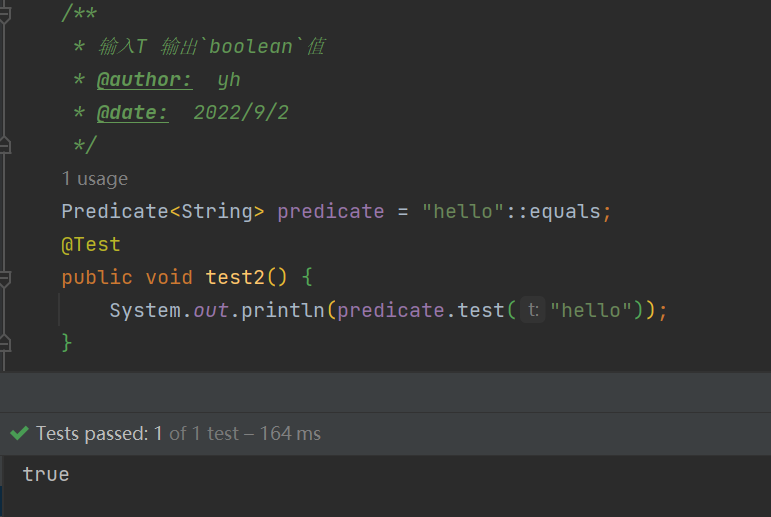Click the predicate field name in declaration
Image resolution: width=771 pixels, height=517 pixels.
331,212
